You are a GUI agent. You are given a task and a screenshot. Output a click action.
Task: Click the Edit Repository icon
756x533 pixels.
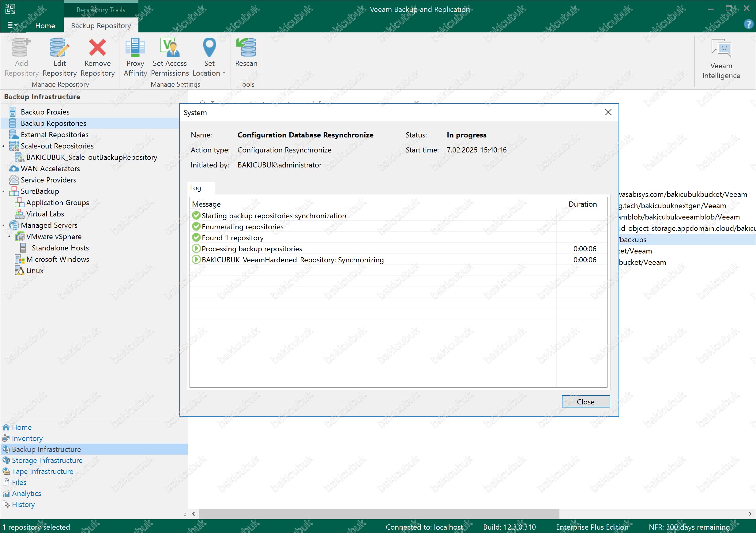click(60, 47)
